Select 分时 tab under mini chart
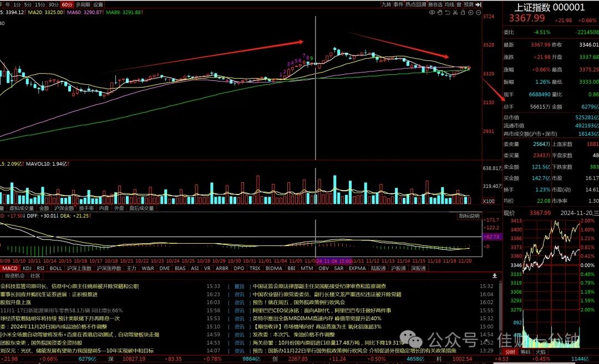 (510, 352)
